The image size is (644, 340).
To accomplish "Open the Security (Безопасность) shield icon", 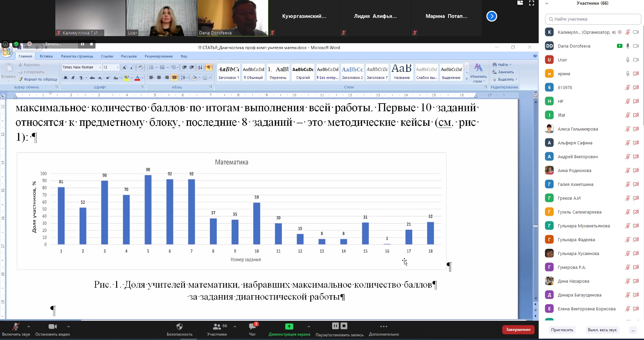I will click(179, 327).
